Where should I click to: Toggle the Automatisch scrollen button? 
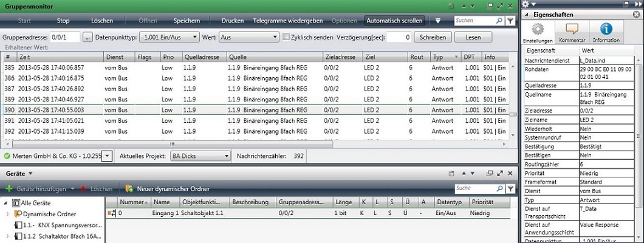tap(394, 21)
